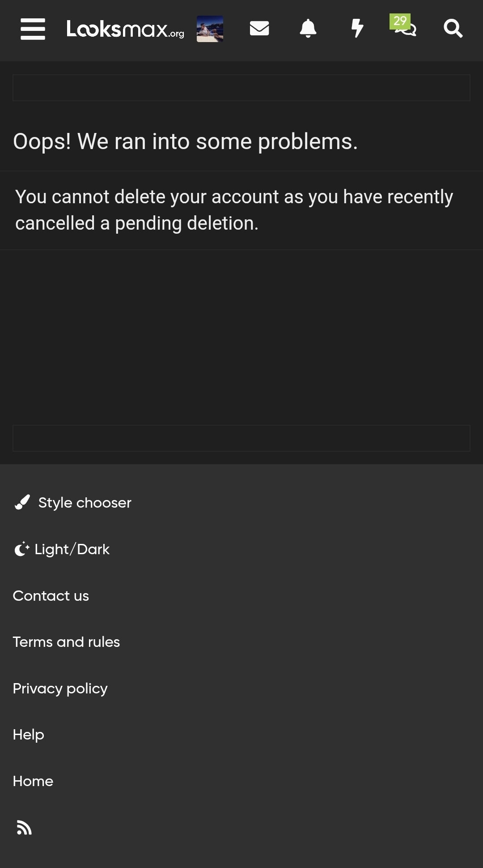Click the green 29 unread badge
The height and width of the screenshot is (868, 483).
click(400, 21)
